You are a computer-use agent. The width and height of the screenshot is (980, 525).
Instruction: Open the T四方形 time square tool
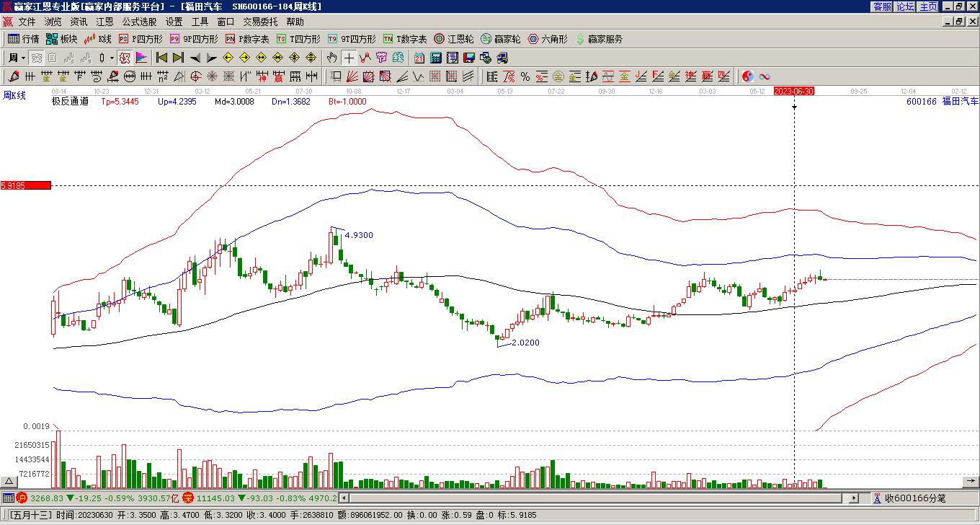[298, 39]
